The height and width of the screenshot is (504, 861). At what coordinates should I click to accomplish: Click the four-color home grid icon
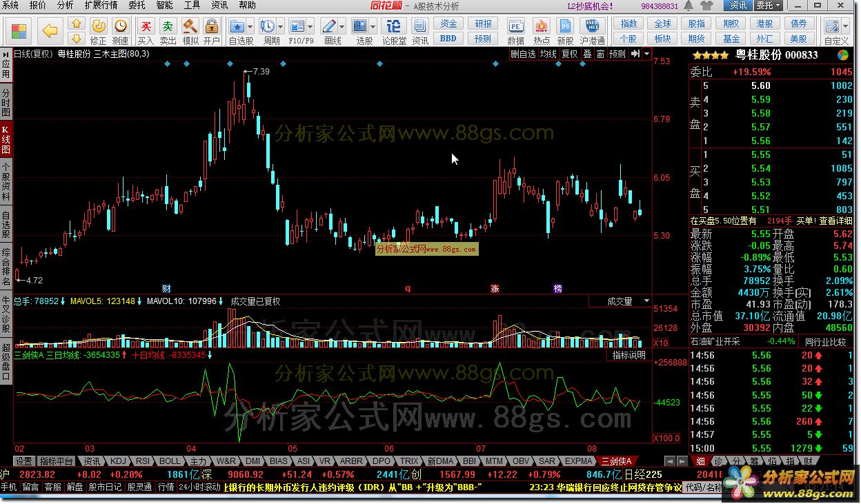coord(19,31)
